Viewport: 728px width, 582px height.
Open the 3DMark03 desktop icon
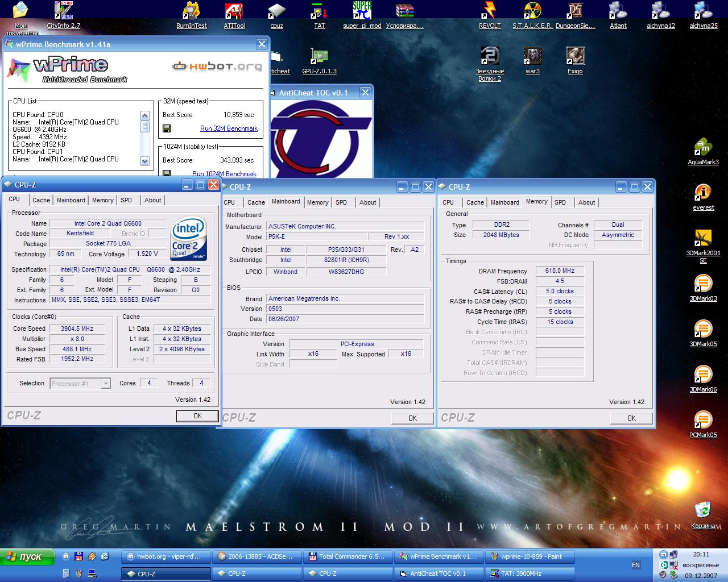[x=704, y=288]
